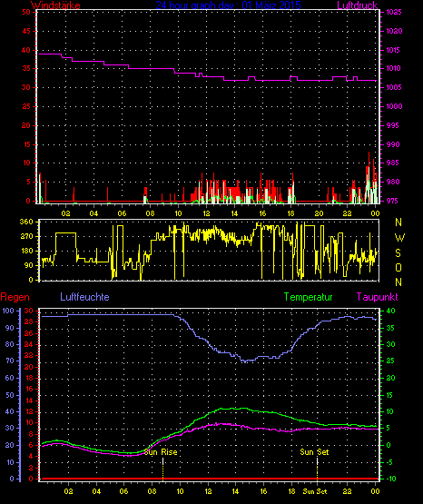Click 'Sun Set' on the bottom time axis
Viewport: 423px width, 504px height.
(x=314, y=491)
